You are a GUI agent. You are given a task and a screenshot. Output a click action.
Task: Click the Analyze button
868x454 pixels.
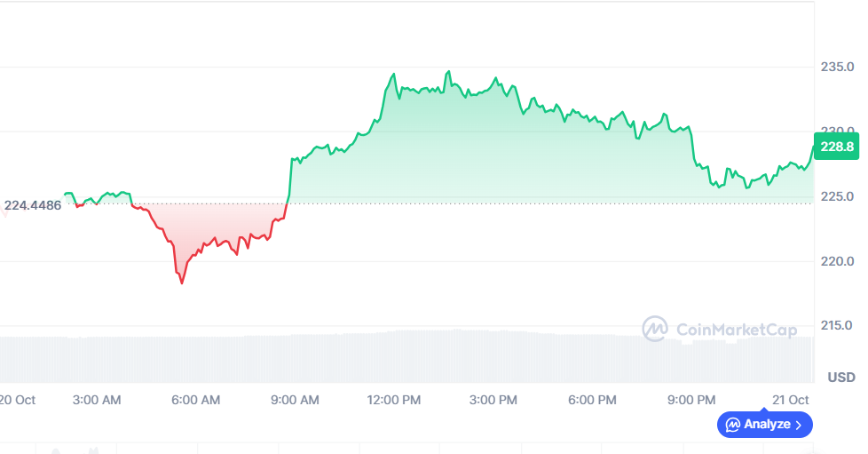point(764,425)
